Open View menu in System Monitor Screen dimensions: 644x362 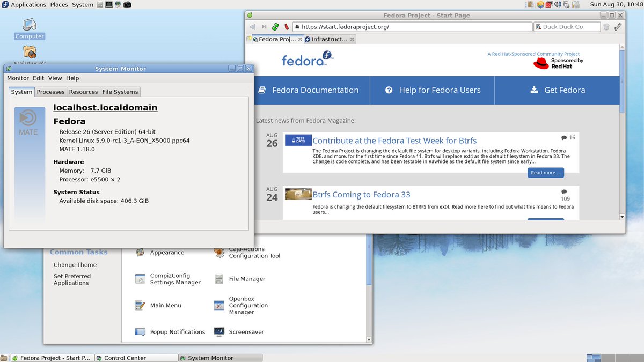tap(55, 78)
